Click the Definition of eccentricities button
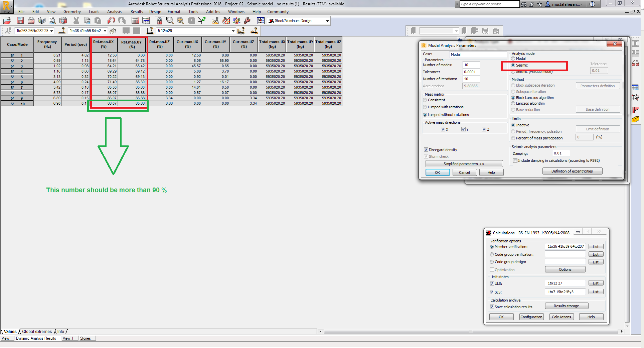Screen dimensions: 644x348 click(572, 171)
